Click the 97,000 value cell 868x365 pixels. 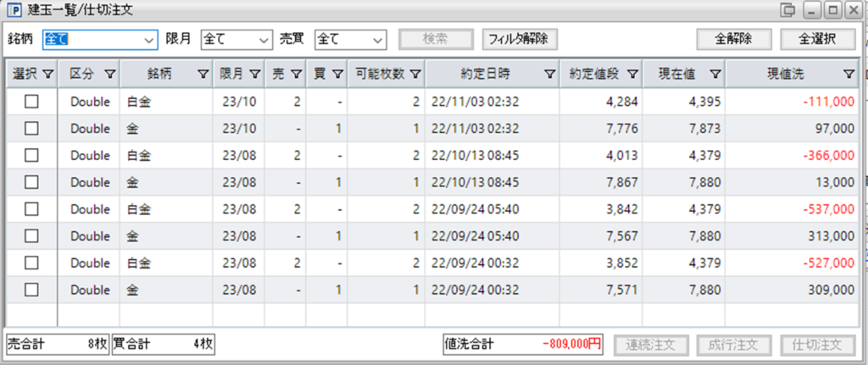coord(792,129)
